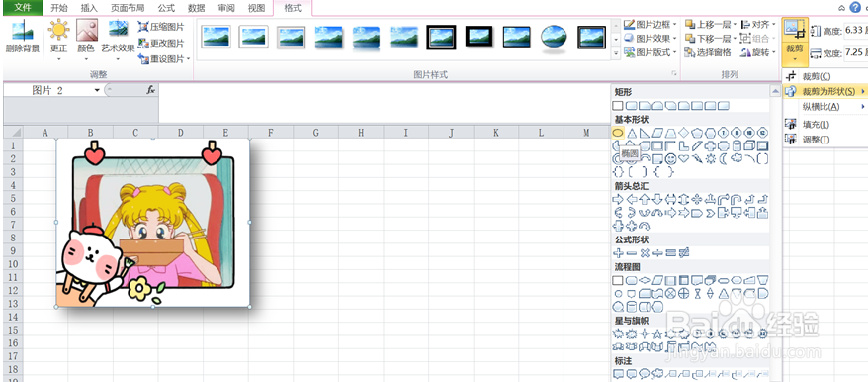Open the Name Box dropdown arrow
868x382 pixels.
click(98, 90)
